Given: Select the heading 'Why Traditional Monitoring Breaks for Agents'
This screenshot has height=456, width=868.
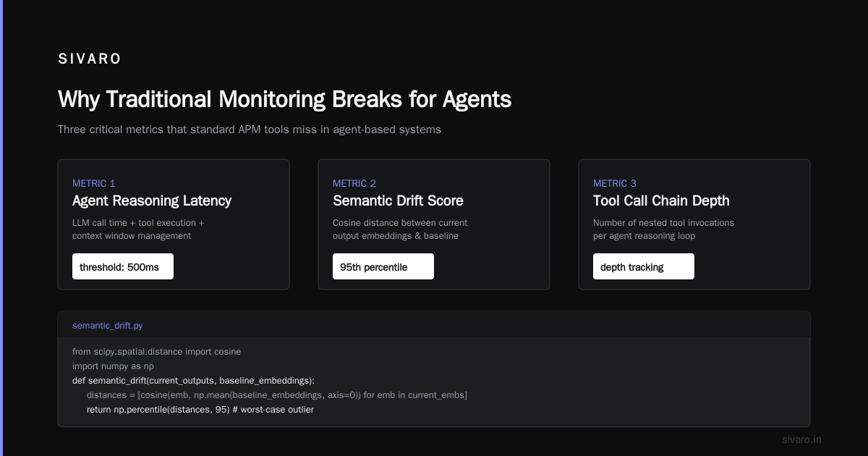Looking at the screenshot, I should point(284,99).
